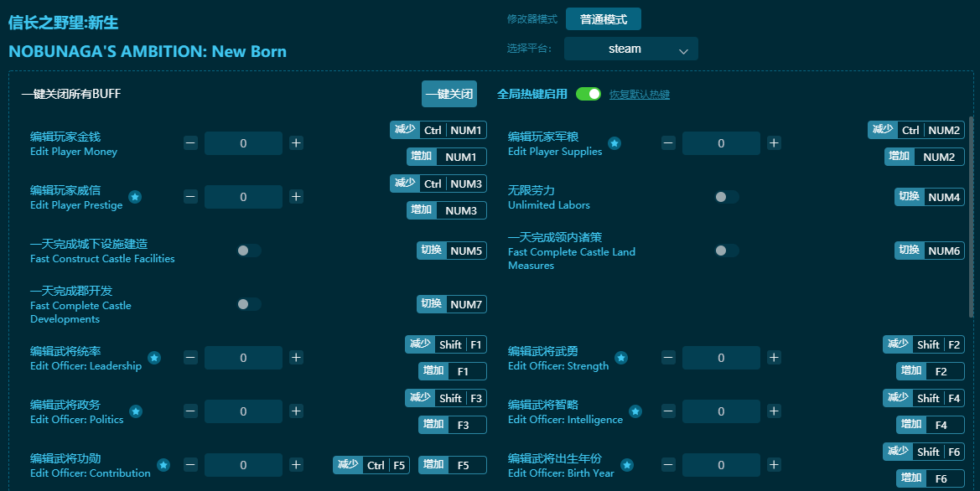Click the Edit Player Prestige value field

243,197
